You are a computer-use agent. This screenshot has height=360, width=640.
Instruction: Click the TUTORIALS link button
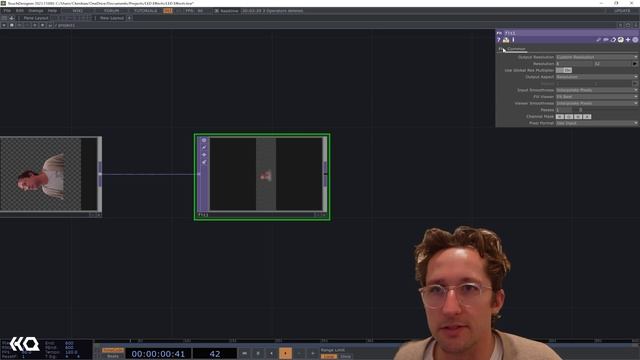pos(146,11)
